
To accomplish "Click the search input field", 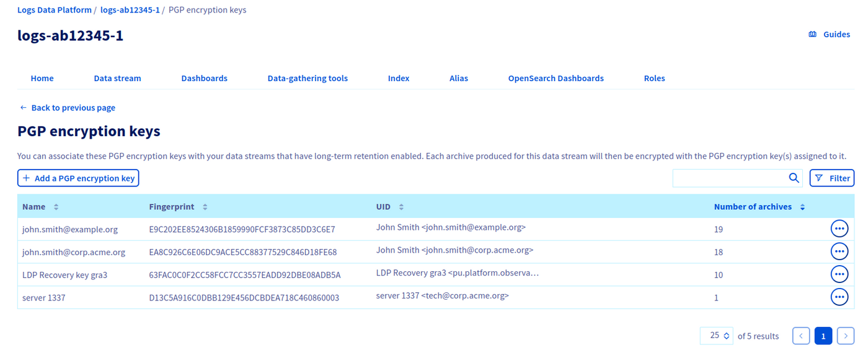I will (x=729, y=178).
